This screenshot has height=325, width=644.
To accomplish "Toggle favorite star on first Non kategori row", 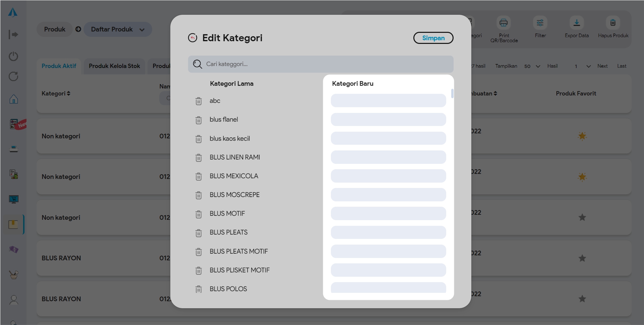I will [x=582, y=136].
